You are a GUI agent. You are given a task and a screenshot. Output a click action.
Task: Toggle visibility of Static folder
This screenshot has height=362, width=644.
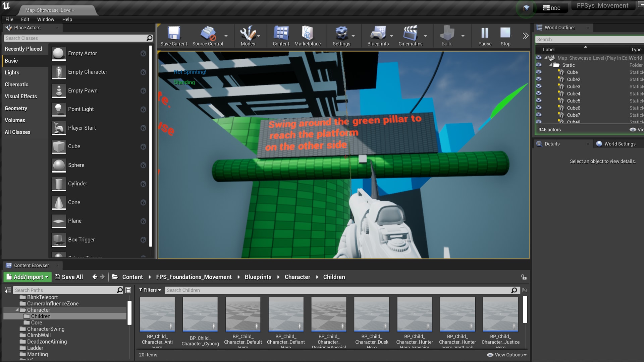click(539, 65)
